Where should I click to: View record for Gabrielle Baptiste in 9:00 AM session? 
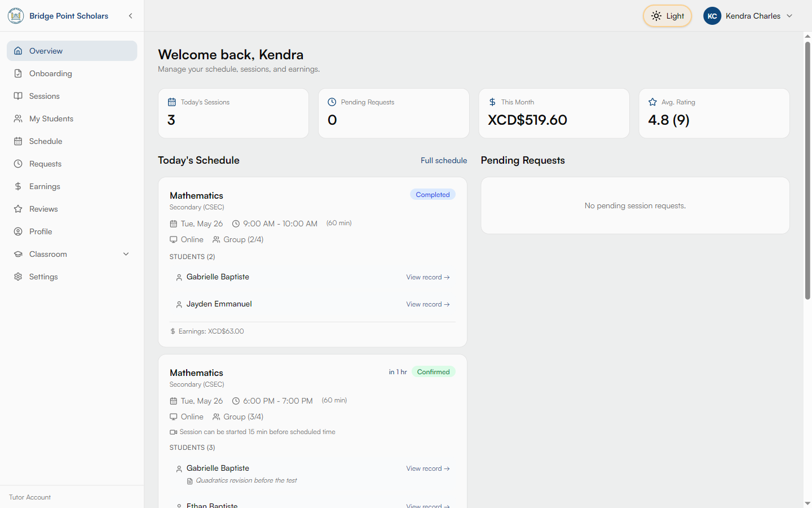tap(428, 277)
